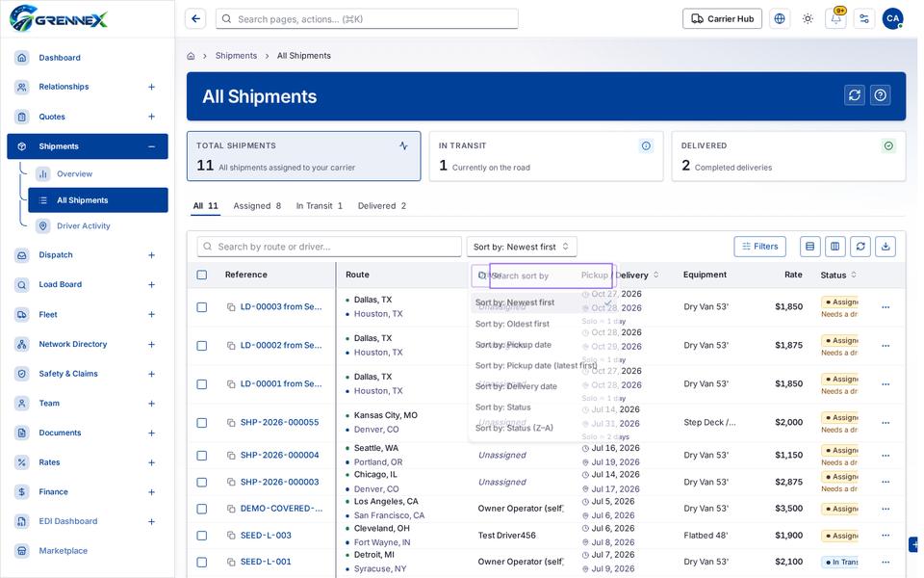Open the LD-00002 shipment link

tap(281, 345)
